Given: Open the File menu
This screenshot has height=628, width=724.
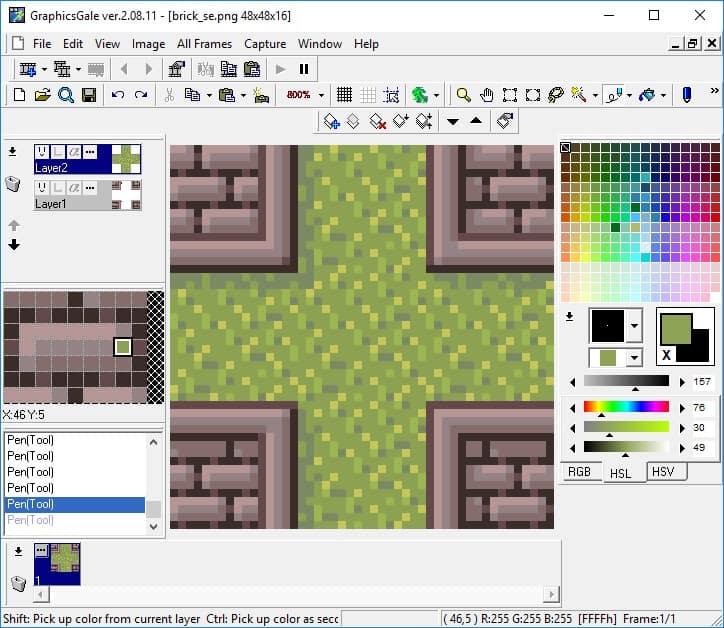Looking at the screenshot, I should 42,44.
